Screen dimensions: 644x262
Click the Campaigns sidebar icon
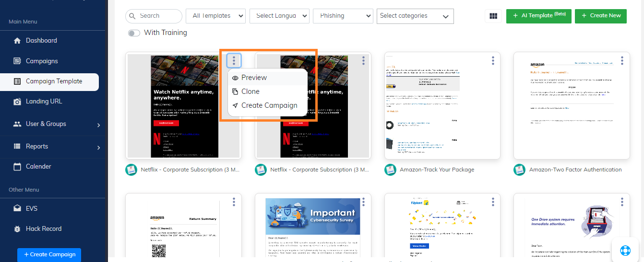pos(17,61)
